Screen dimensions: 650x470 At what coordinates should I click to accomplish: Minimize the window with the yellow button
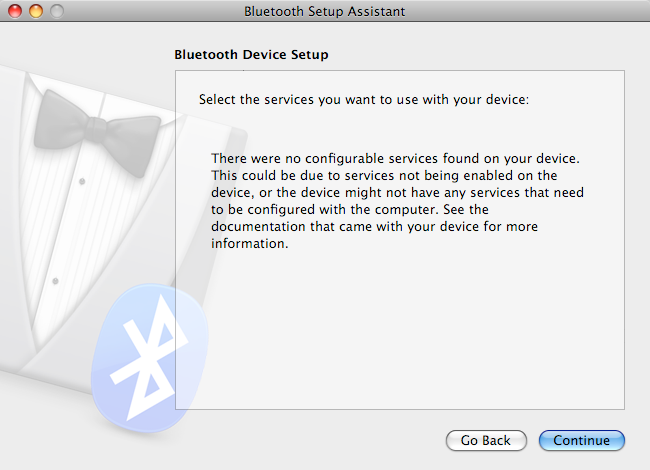(36, 11)
